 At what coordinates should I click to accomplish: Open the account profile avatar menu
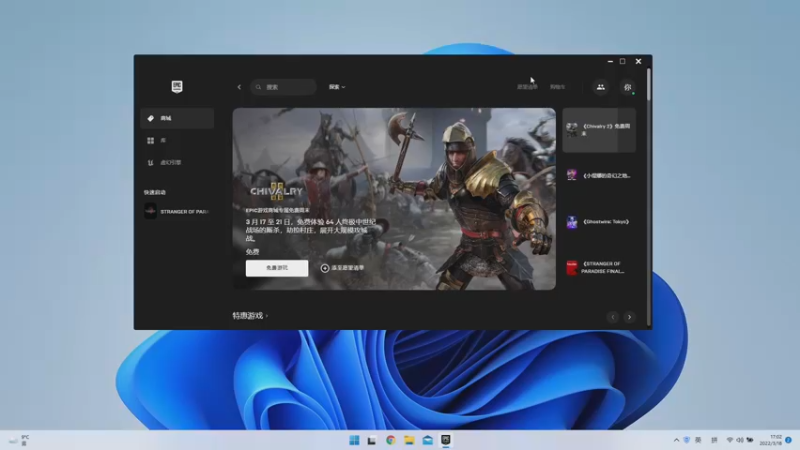(628, 87)
